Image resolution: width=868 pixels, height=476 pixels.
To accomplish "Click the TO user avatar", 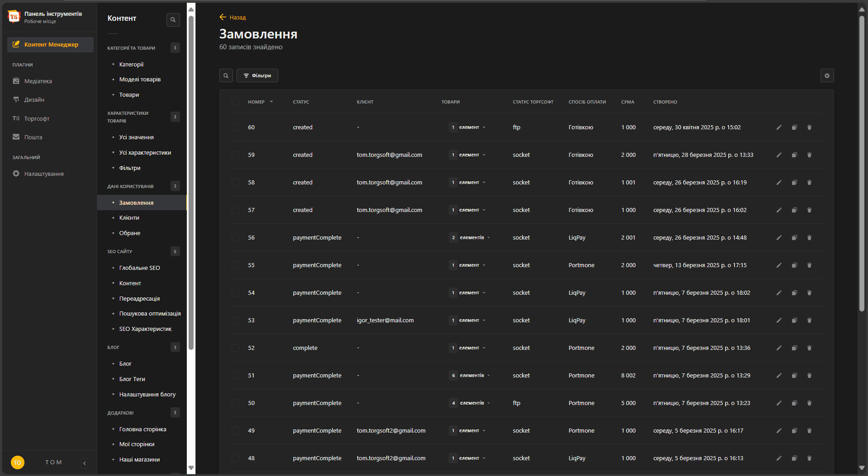I will click(17, 462).
